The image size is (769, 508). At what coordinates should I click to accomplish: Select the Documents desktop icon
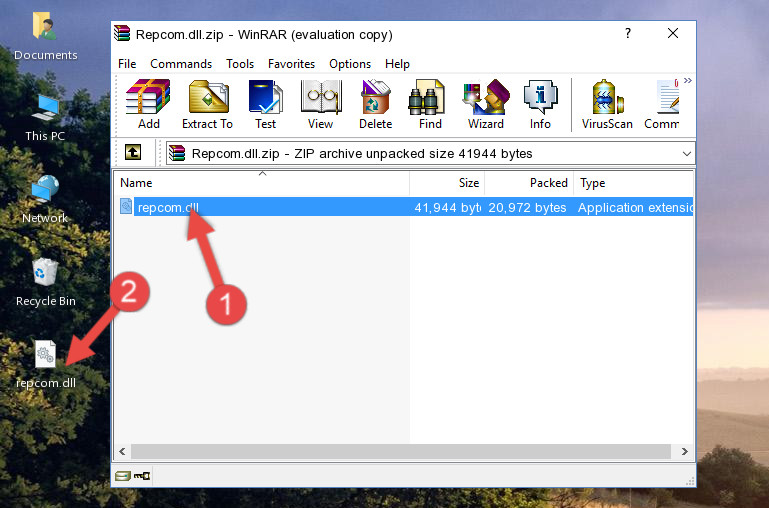click(45, 35)
